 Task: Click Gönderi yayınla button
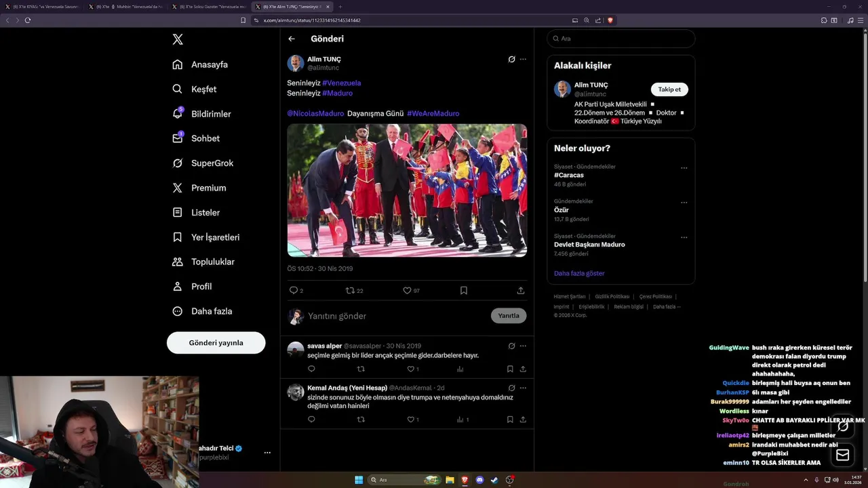pos(216,342)
